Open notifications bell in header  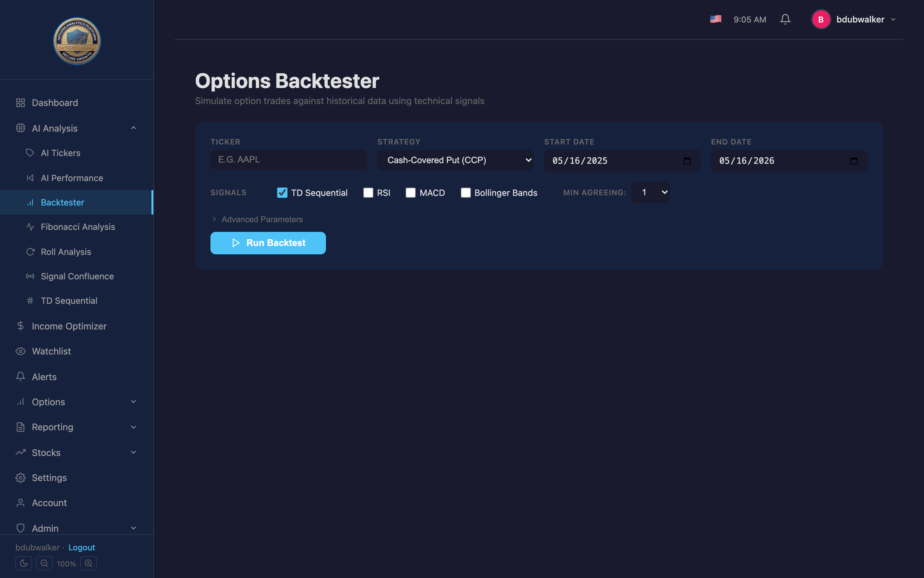tap(785, 19)
